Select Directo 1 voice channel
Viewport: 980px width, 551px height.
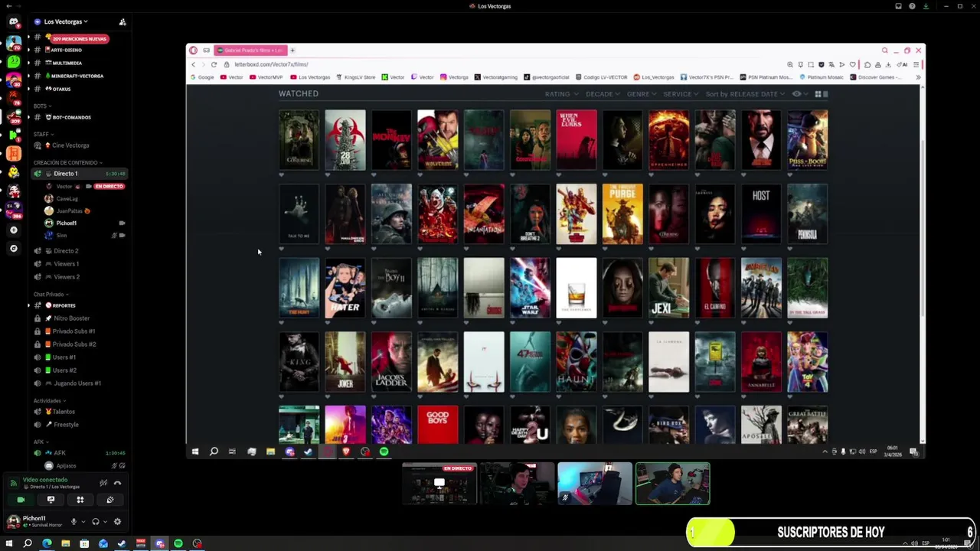point(80,174)
